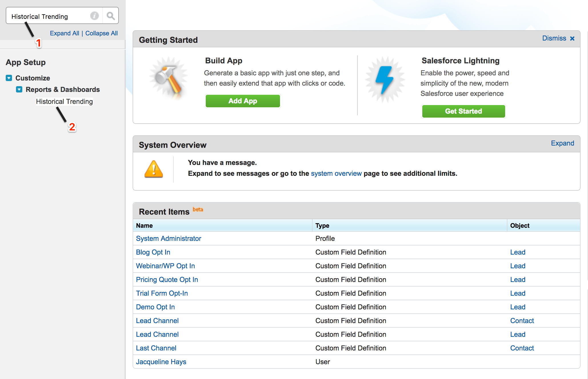The width and height of the screenshot is (588, 379).
Task: Open the Last Channel field link
Action: [156, 348]
